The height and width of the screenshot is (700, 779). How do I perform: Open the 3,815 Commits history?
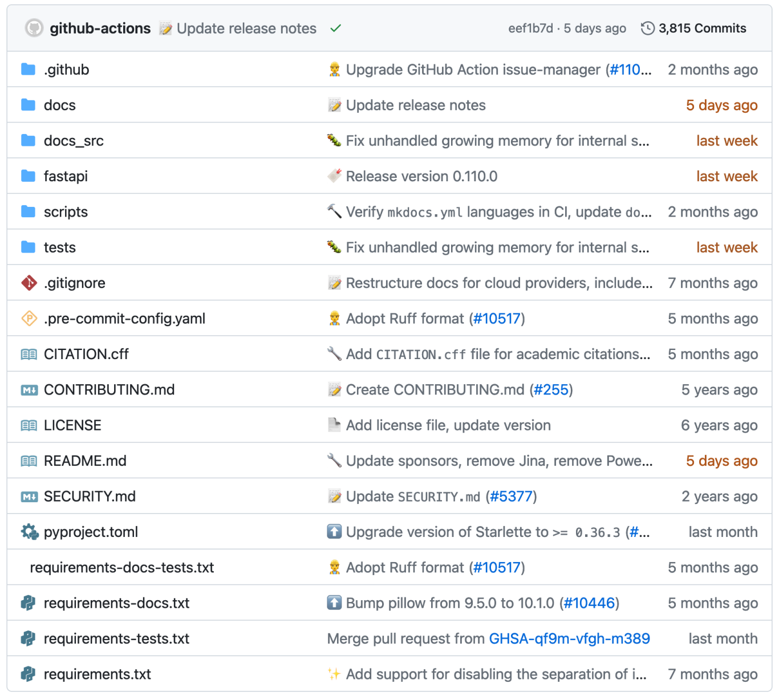(702, 28)
